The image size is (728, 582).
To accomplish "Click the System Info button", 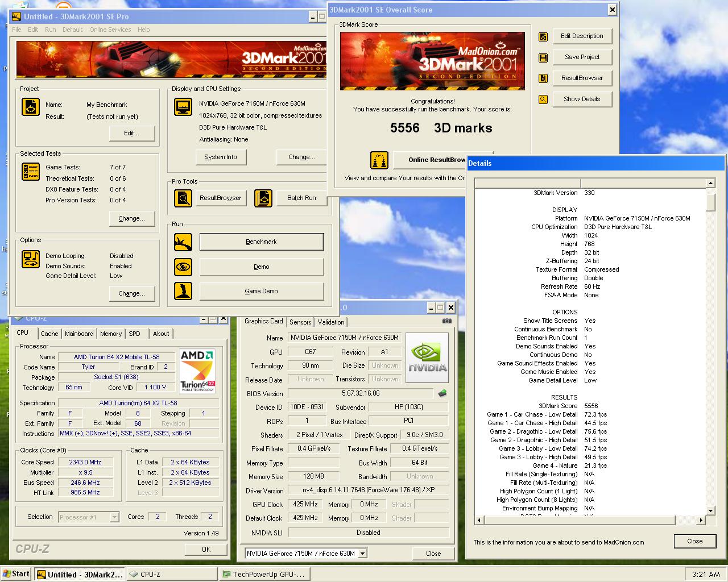I will click(x=221, y=157).
